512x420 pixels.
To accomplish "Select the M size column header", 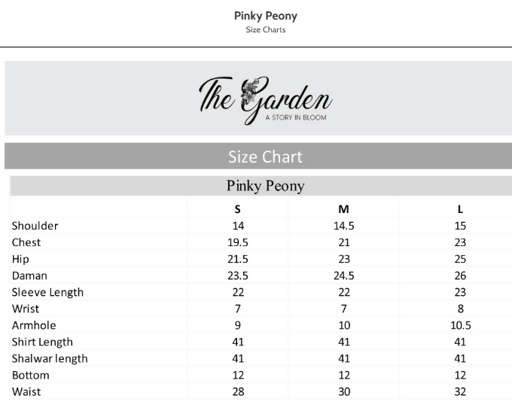I will 343,209.
